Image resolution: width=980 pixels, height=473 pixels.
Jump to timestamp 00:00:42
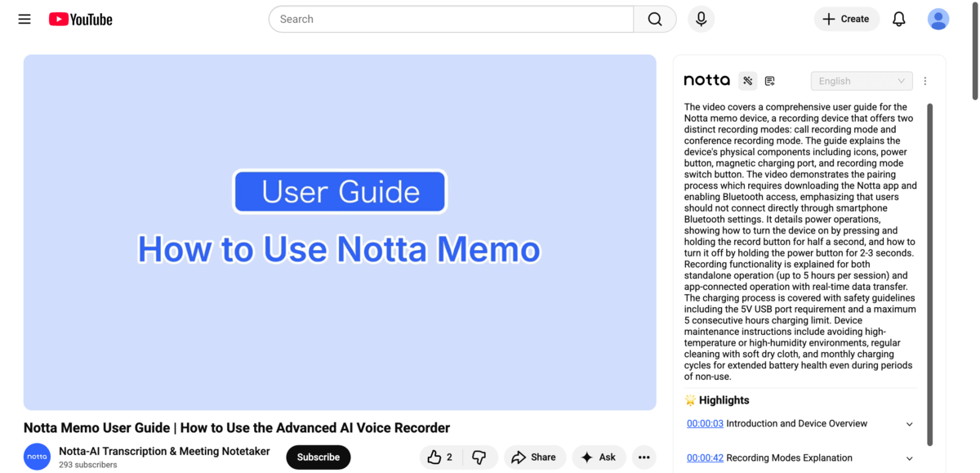705,458
